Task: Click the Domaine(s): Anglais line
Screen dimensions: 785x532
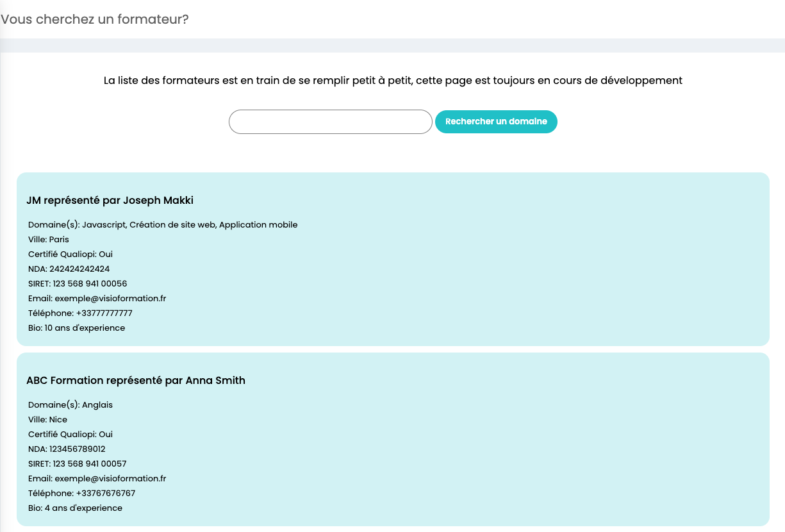Action: coord(70,405)
